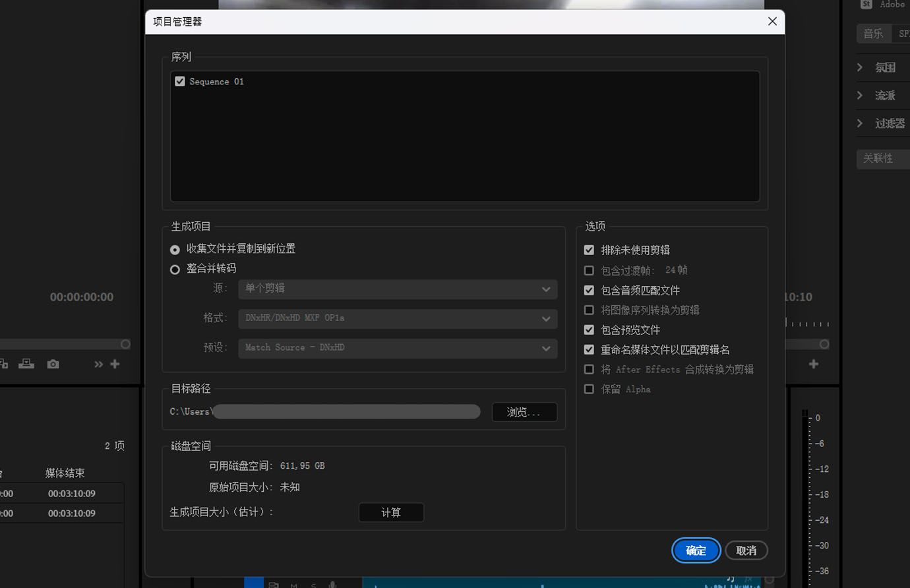Click the Extract icon in the monitor controls
The image size is (910, 588).
click(x=26, y=364)
